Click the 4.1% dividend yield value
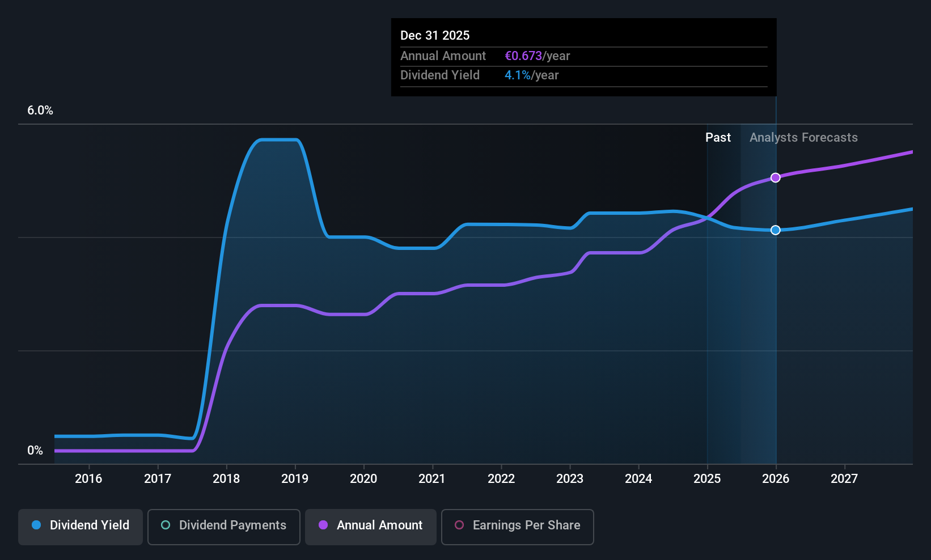This screenshot has height=560, width=931. (518, 75)
